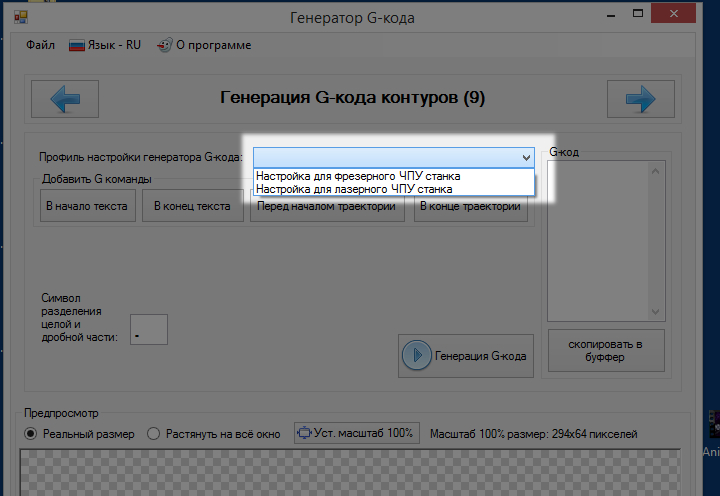The image size is (720, 496).
Task: Open the Файл menu
Action: 40,45
